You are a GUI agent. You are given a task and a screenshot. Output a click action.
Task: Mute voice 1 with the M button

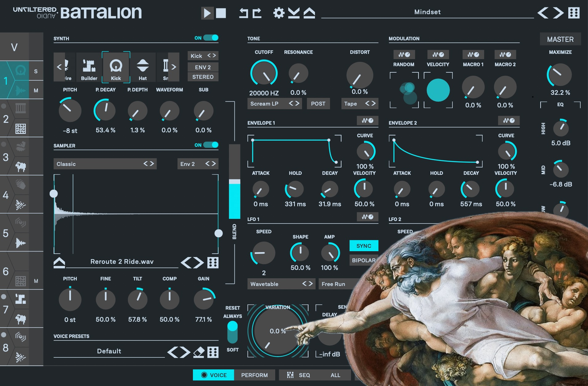coord(36,90)
